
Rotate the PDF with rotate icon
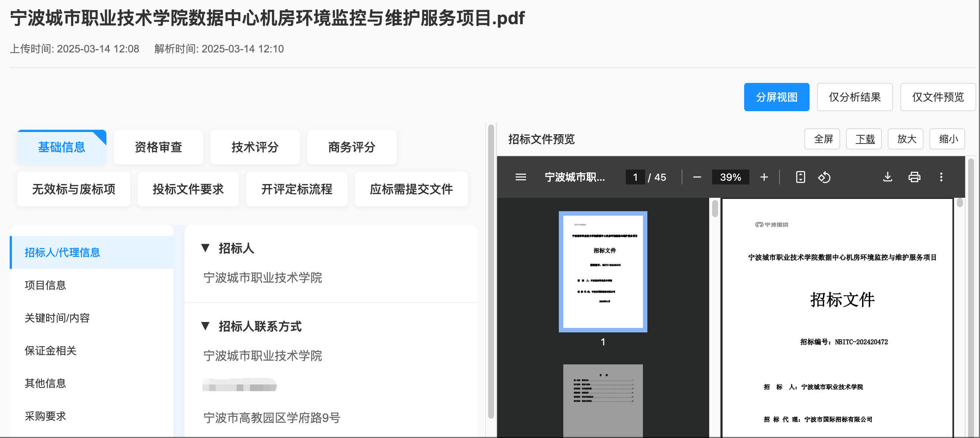coord(824,177)
